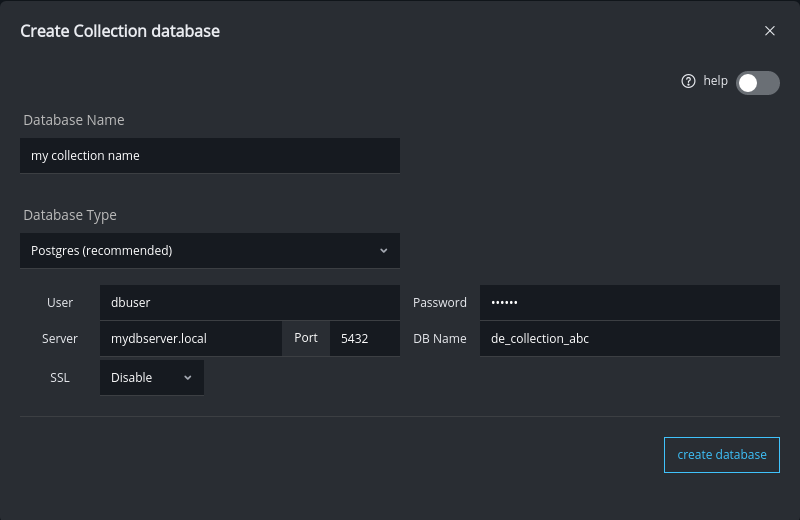The height and width of the screenshot is (520, 800).
Task: Click the Database Type label
Action: click(70, 215)
